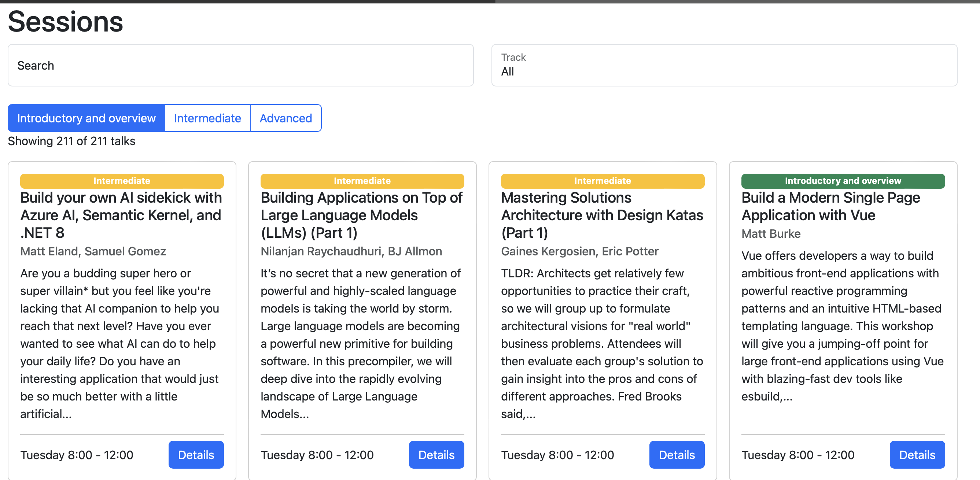Click the speaker name Matt Burke
980x480 pixels.
771,233
